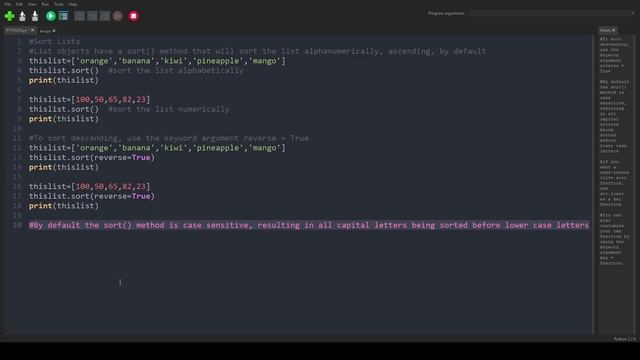Click print(thislist) on line 14
Screen dimensions: 640x360
[64, 167]
